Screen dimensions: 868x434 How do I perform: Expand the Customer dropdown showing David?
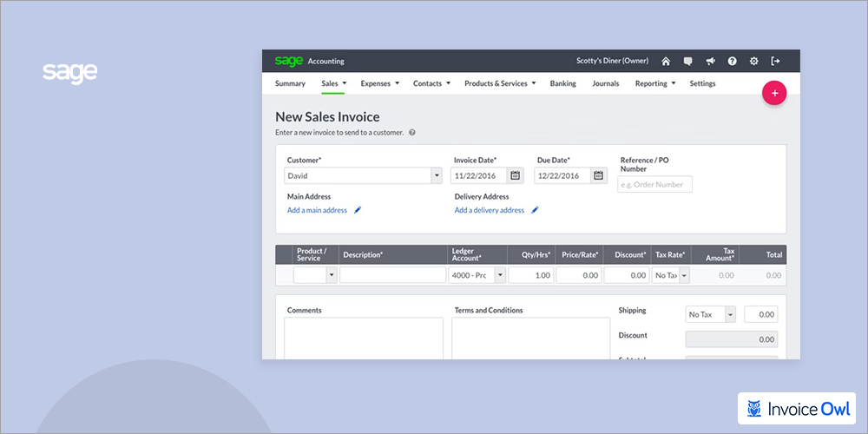coord(437,175)
